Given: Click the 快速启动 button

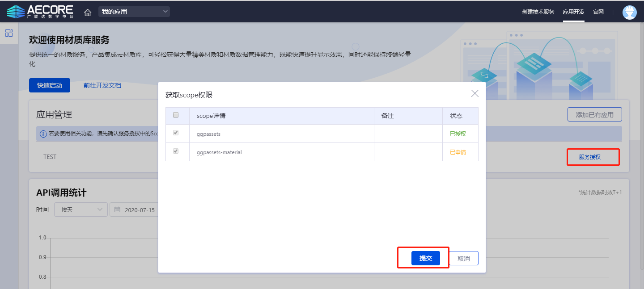Looking at the screenshot, I should pyautogui.click(x=50, y=85).
